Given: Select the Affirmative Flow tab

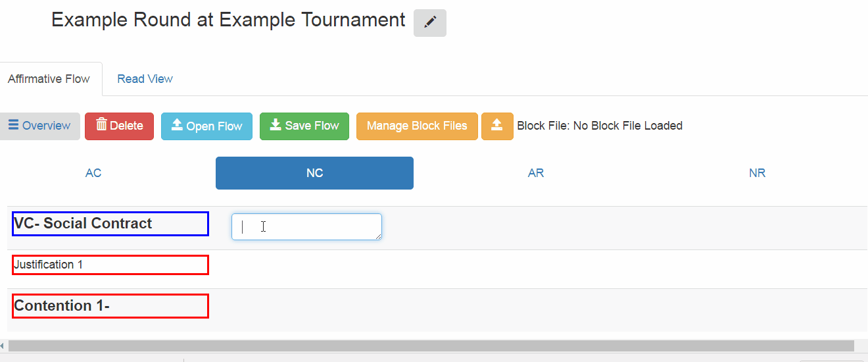Looking at the screenshot, I should pos(49,79).
